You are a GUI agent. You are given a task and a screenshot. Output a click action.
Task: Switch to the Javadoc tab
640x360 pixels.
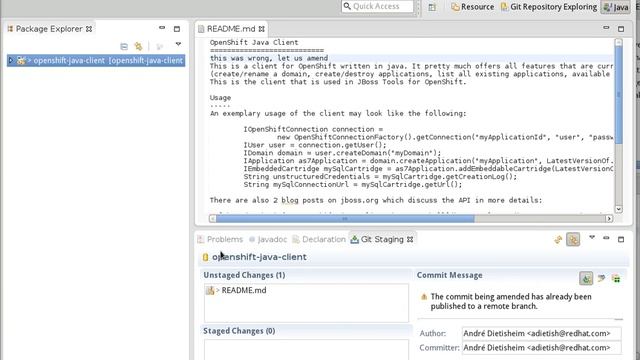pyautogui.click(x=268, y=240)
